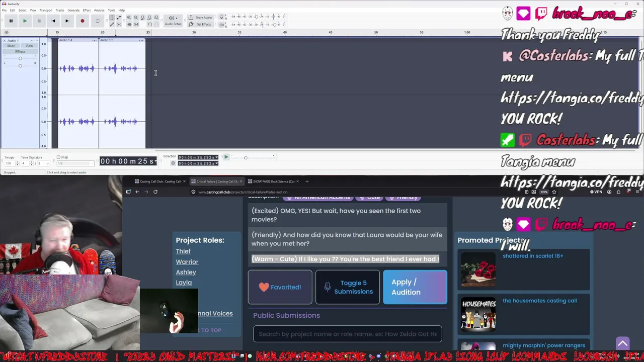Open the Analyze menu

(99, 10)
